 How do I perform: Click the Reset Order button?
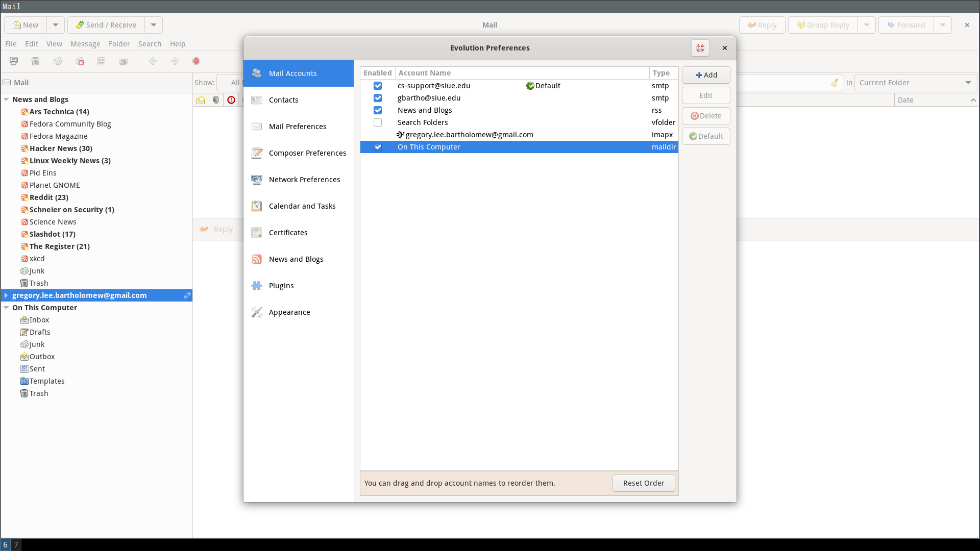[643, 483]
